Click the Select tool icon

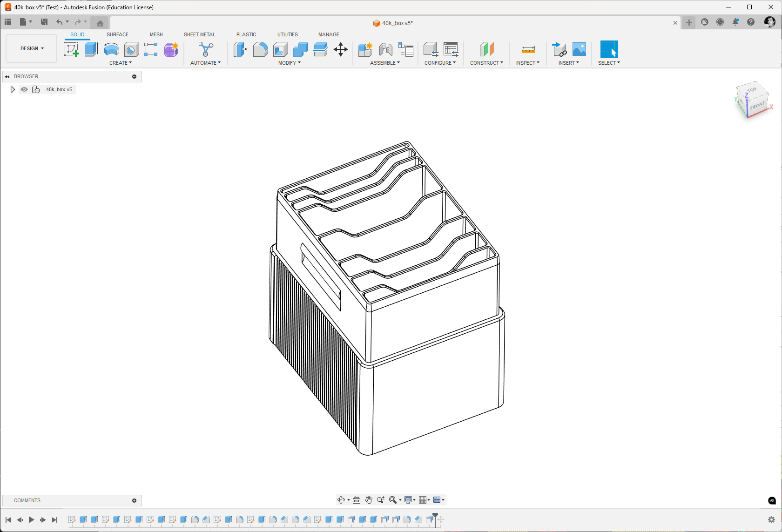click(x=609, y=49)
